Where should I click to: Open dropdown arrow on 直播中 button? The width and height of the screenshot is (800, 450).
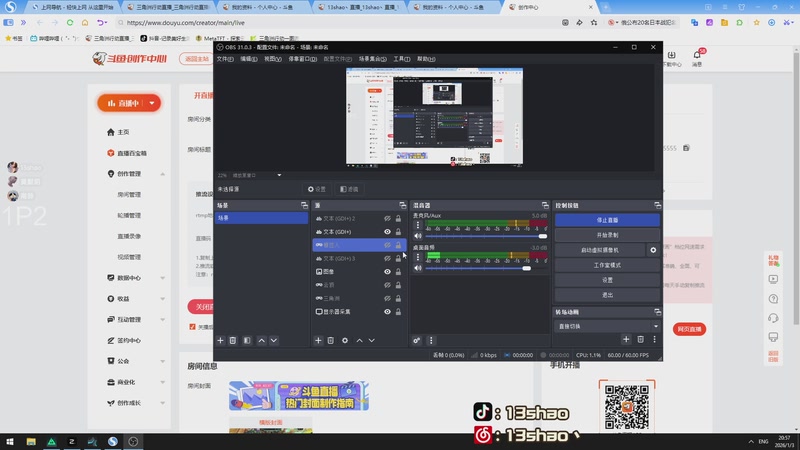coord(152,103)
